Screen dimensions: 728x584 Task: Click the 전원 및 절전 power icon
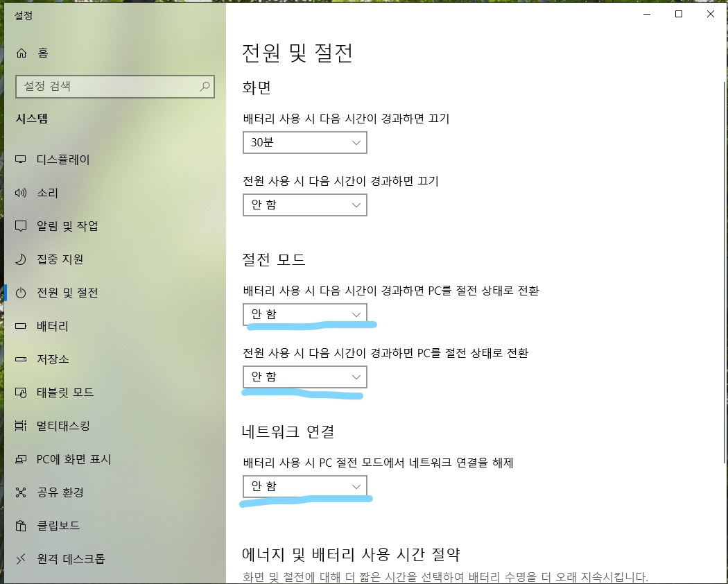tap(21, 293)
